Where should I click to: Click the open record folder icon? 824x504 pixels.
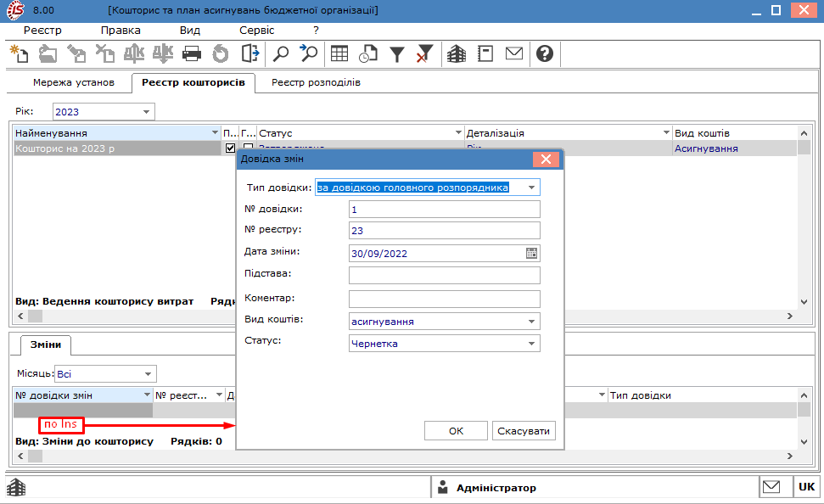coord(48,53)
